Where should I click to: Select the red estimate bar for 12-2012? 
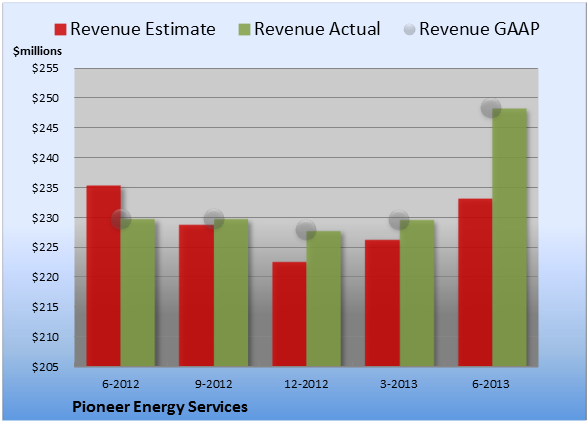coord(289,314)
